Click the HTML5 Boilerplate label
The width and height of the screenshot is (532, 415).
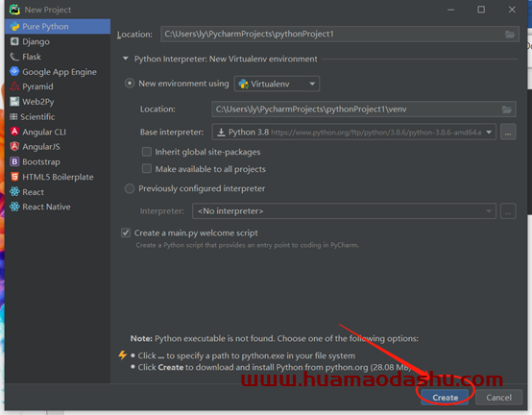tap(58, 177)
